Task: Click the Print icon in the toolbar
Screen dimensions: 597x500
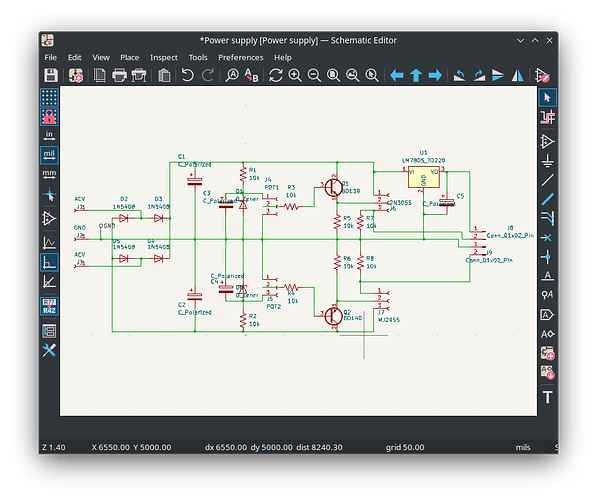Action: coord(119,75)
